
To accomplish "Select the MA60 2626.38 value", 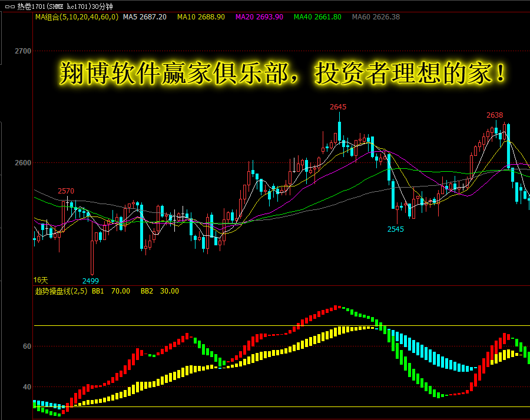I will [376, 17].
